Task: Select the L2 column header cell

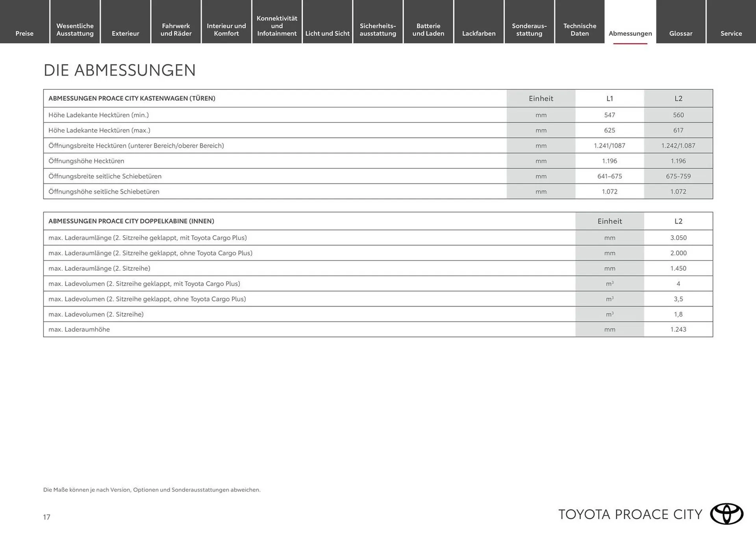Action: coord(678,98)
